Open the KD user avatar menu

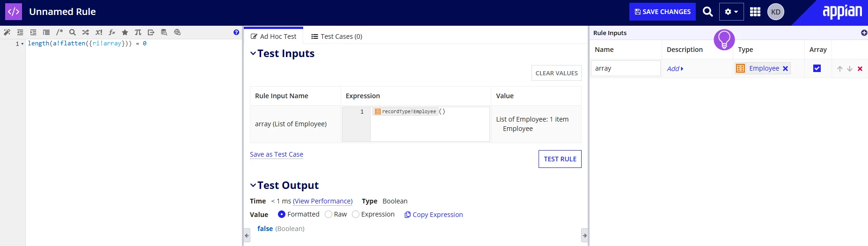tap(776, 12)
